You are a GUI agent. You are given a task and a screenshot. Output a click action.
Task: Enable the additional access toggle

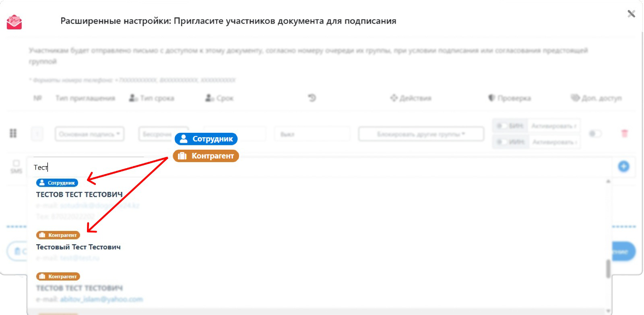click(x=595, y=134)
